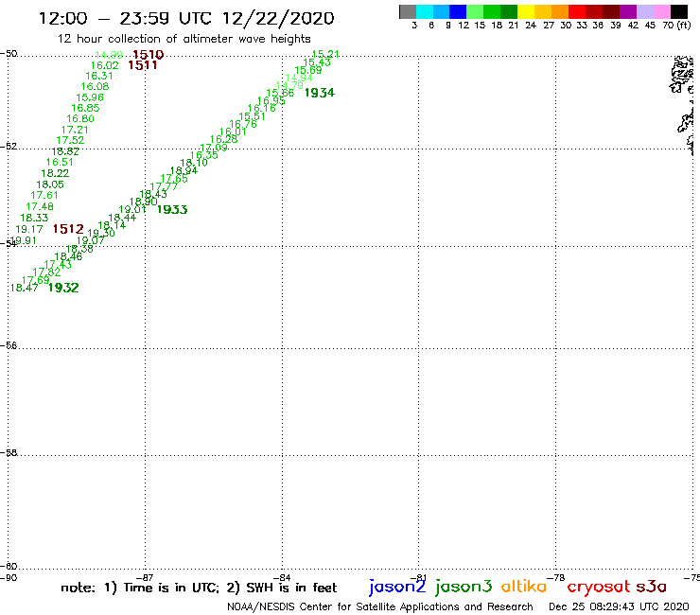Select the purple swatch in the color scale
This screenshot has width=700, height=615.
[x=628, y=11]
